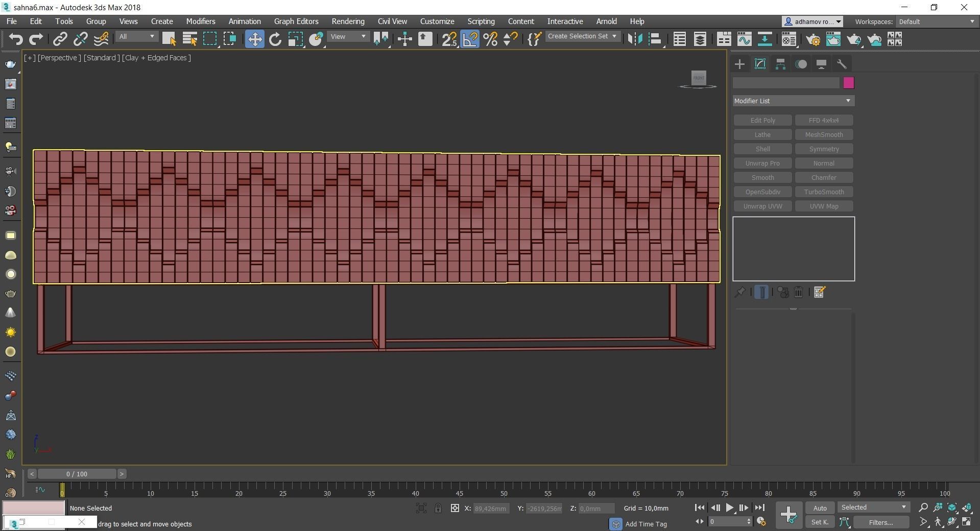Toggle Percent Snap
The height and width of the screenshot is (531, 980).
[490, 39]
